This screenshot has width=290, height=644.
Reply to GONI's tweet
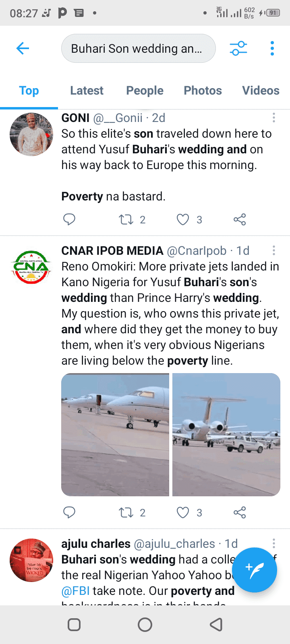coord(69,219)
